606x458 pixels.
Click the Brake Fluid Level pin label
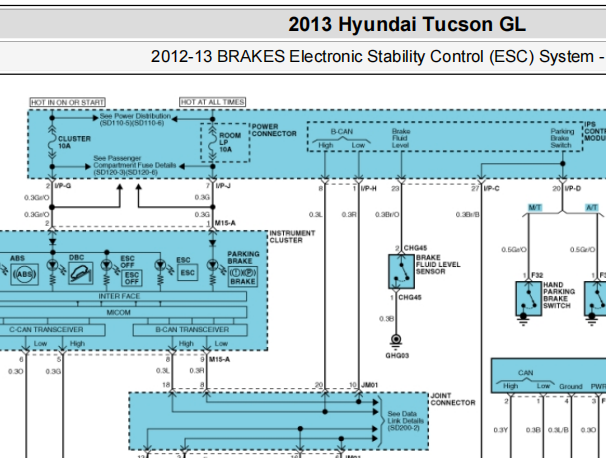[400, 138]
